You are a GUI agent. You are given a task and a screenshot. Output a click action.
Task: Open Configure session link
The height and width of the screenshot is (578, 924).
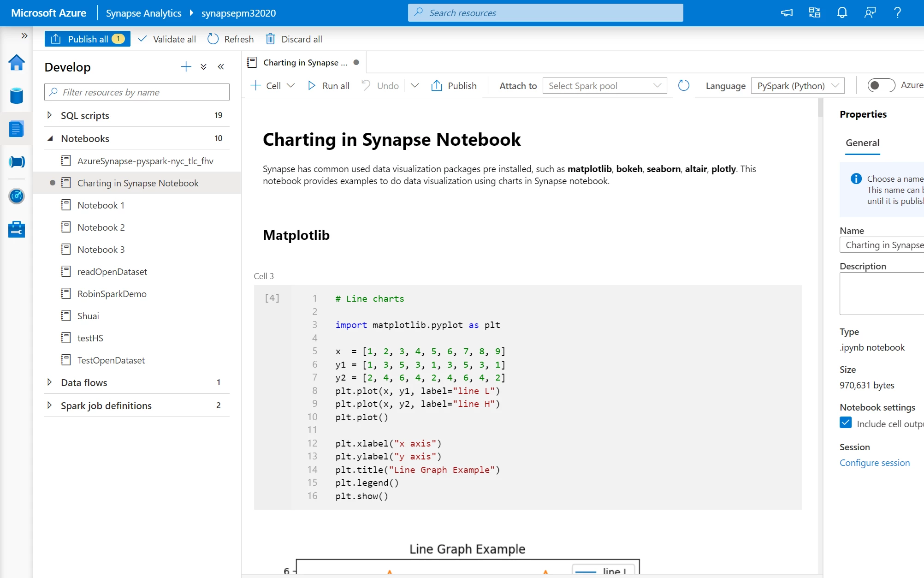click(x=874, y=462)
